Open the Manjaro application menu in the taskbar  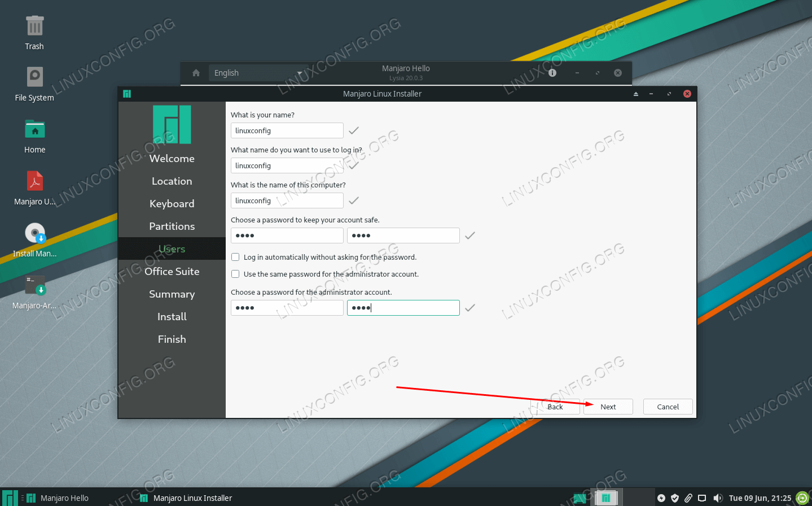pyautogui.click(x=10, y=498)
